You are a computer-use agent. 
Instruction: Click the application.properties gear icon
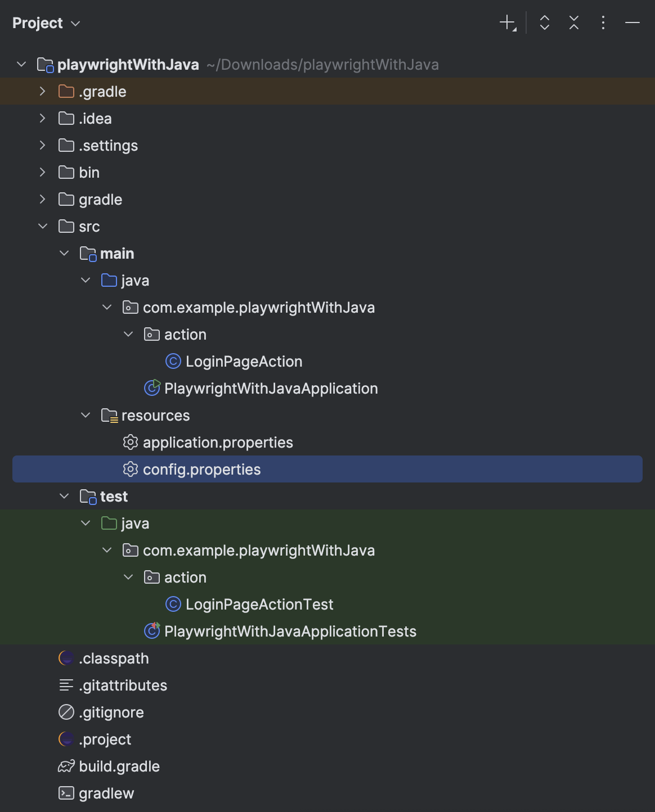(131, 443)
